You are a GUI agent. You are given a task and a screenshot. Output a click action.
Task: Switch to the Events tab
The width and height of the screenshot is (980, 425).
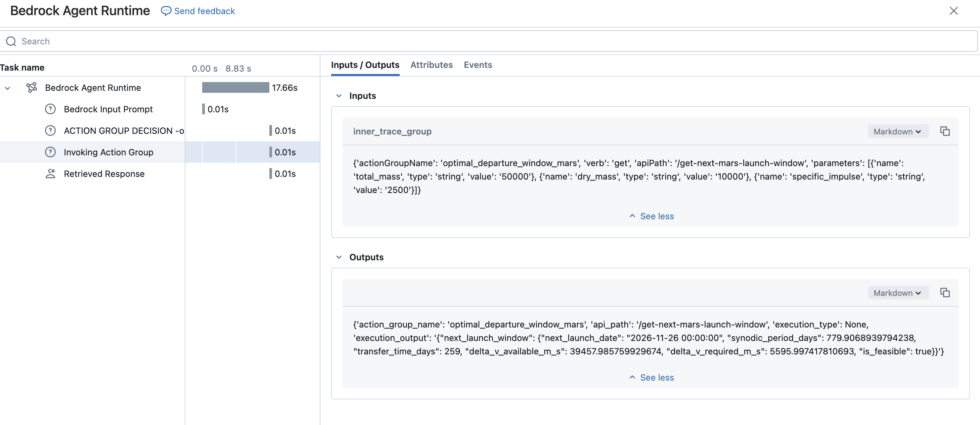478,65
